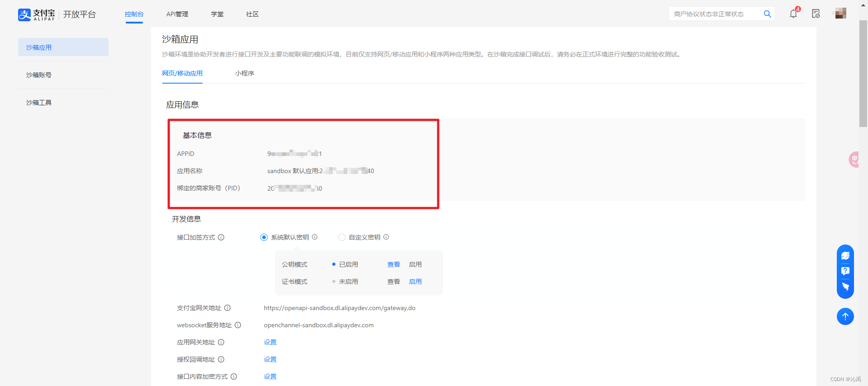Screen dimensions: 868x386
Task: Switch to the 网页/移动应用 tab
Action: pyautogui.click(x=182, y=73)
